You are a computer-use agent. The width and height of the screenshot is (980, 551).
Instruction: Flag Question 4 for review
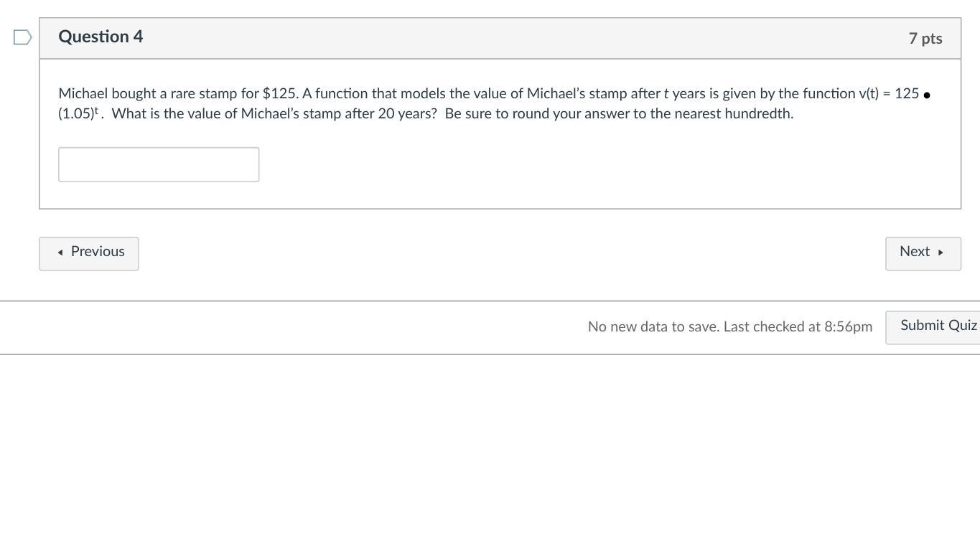point(22,37)
